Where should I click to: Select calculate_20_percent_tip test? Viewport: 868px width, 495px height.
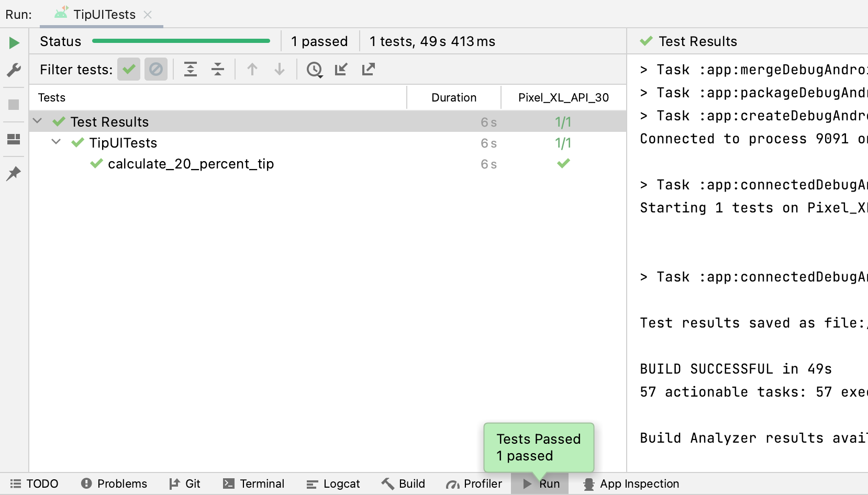(191, 164)
